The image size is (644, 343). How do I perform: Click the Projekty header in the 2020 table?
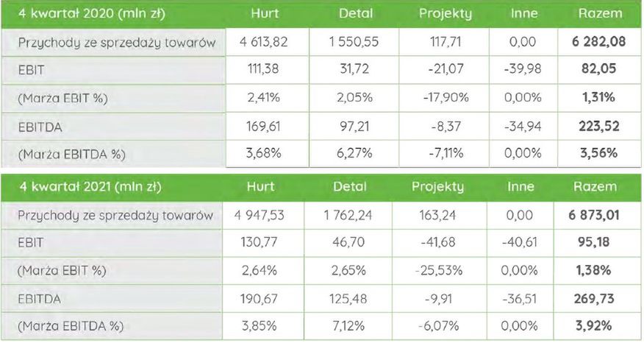446,14
